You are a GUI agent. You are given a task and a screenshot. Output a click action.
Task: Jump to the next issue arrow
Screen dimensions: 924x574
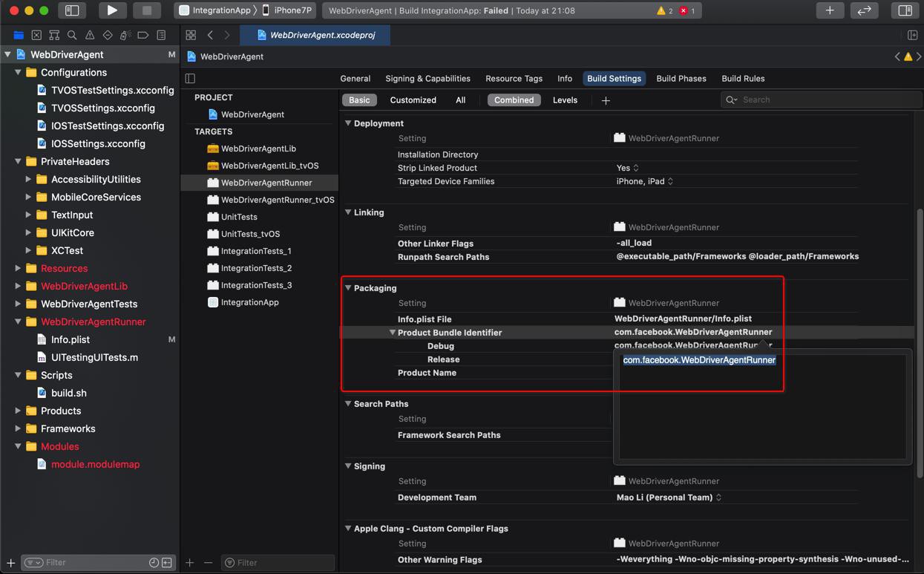point(919,56)
